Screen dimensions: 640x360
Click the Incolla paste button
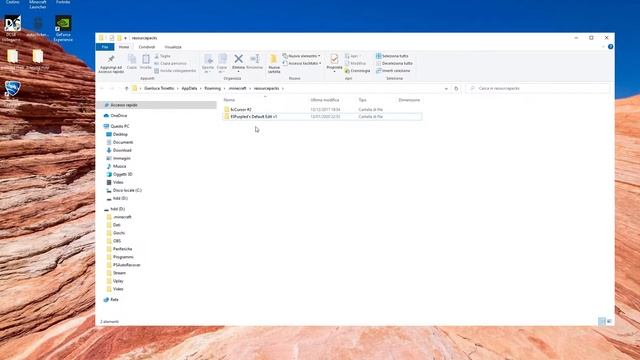[x=146, y=62]
